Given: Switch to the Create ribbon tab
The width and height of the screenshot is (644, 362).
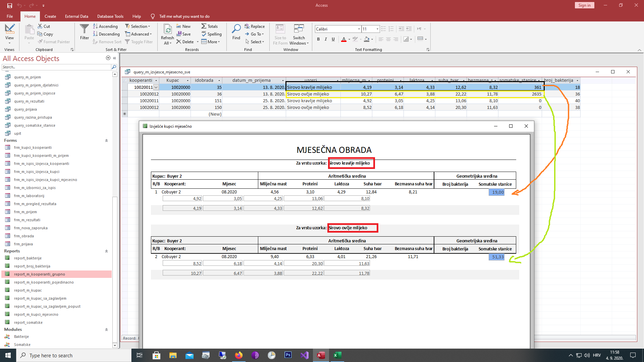Looking at the screenshot, I should (50, 16).
